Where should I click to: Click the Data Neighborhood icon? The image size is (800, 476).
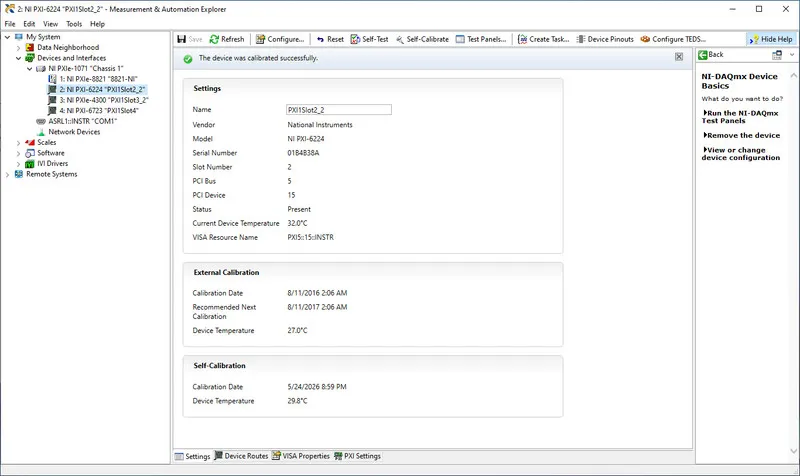[x=30, y=47]
